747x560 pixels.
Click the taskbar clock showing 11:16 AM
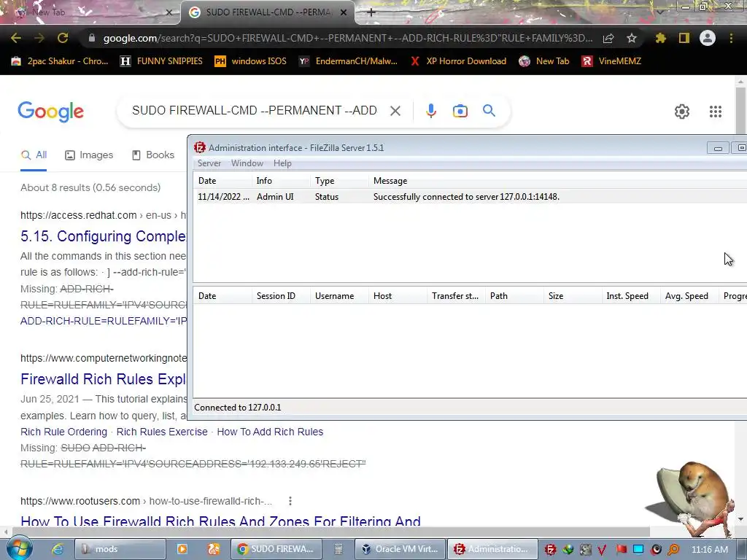pyautogui.click(x=710, y=550)
